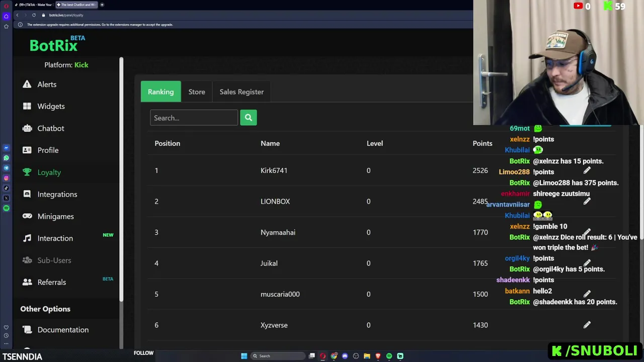Open a new browser tab
The height and width of the screenshot is (362, 644).
click(102, 5)
